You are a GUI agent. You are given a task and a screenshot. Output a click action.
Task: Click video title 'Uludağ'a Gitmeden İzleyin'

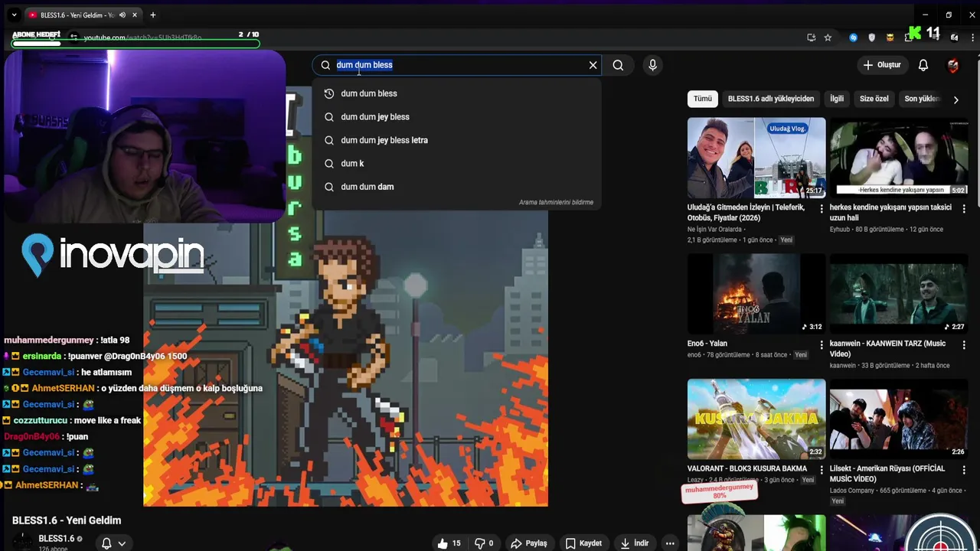[746, 213]
